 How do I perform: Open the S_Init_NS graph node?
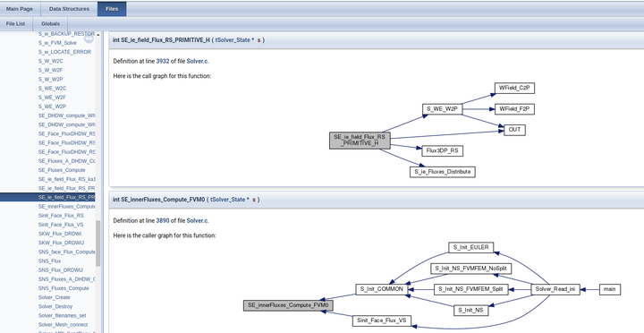[x=471, y=310]
